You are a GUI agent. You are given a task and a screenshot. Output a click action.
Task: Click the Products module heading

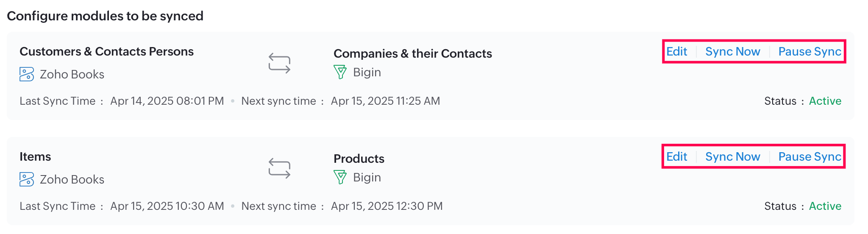[359, 159]
